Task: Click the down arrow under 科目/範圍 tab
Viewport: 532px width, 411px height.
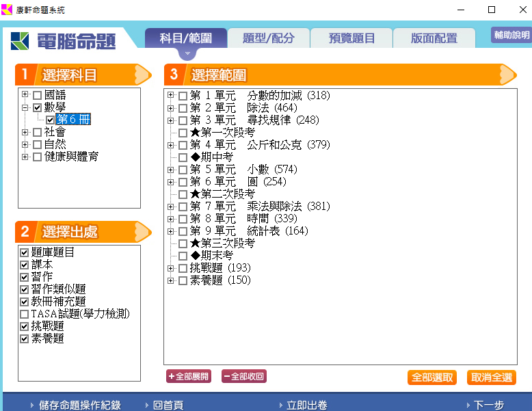Action: tap(185, 53)
